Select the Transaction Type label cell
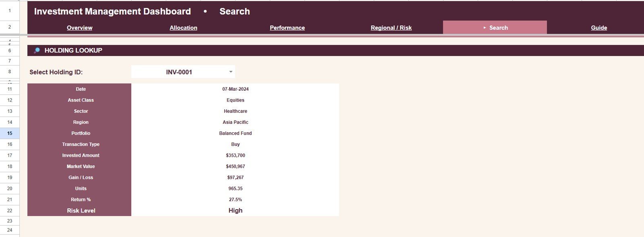Screen dimensions: 644x237 tap(79, 144)
